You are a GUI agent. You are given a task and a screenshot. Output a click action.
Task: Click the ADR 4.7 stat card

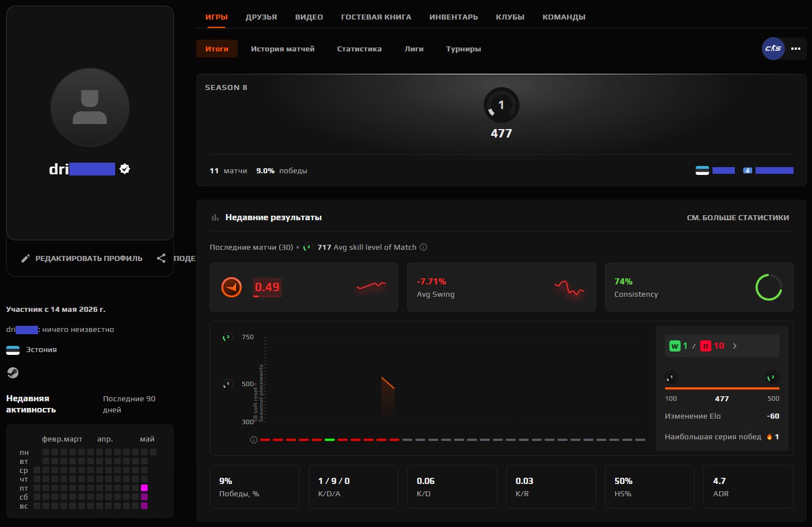(x=748, y=487)
